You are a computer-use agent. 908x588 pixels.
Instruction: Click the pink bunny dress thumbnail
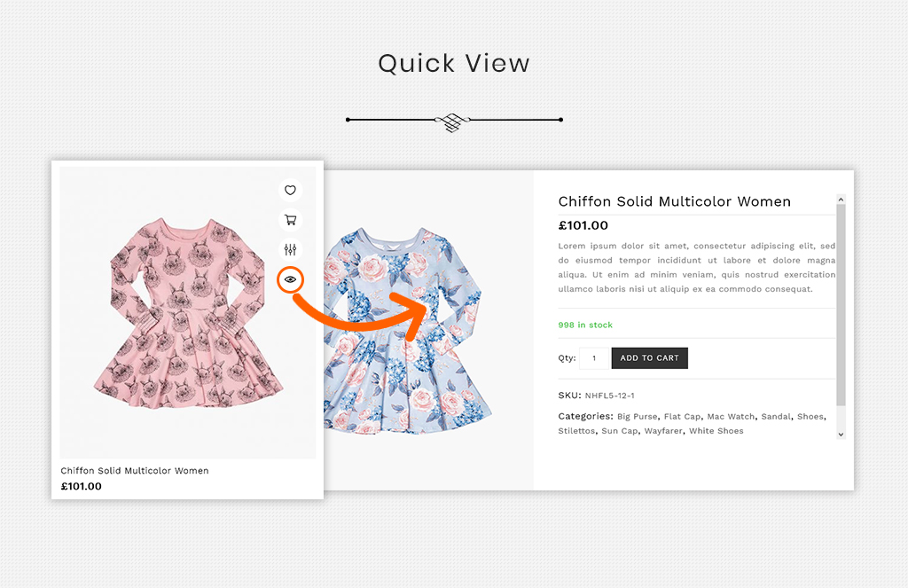coord(188,313)
